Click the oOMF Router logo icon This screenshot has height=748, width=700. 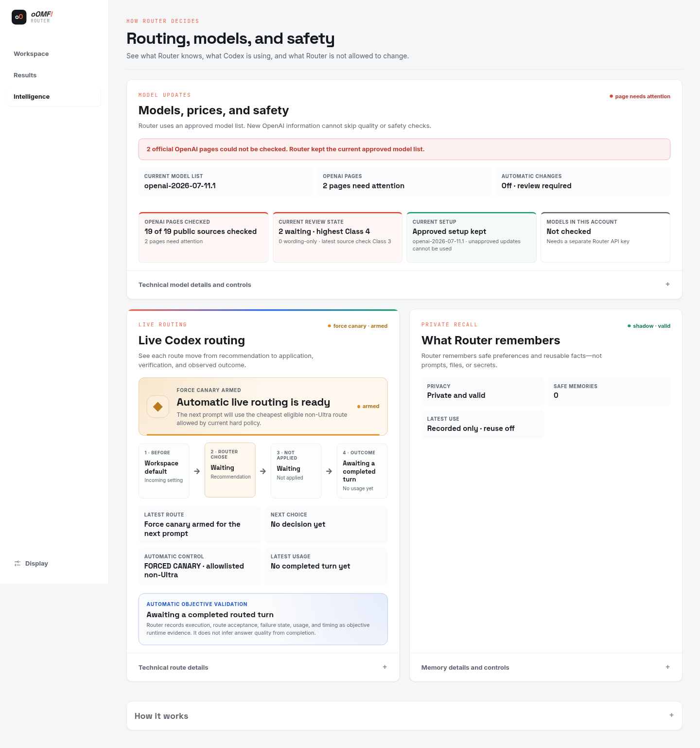pos(19,17)
